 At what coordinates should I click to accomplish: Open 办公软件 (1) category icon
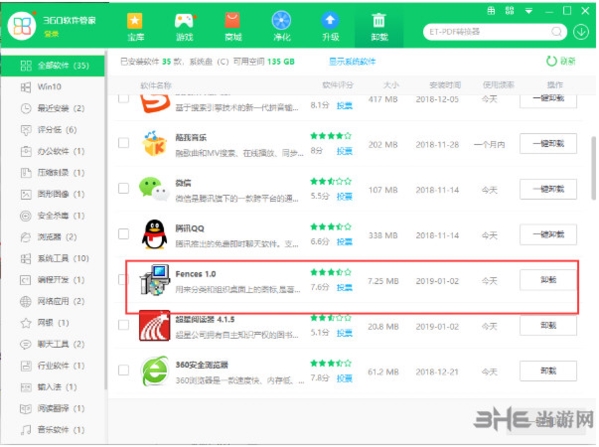click(26, 152)
